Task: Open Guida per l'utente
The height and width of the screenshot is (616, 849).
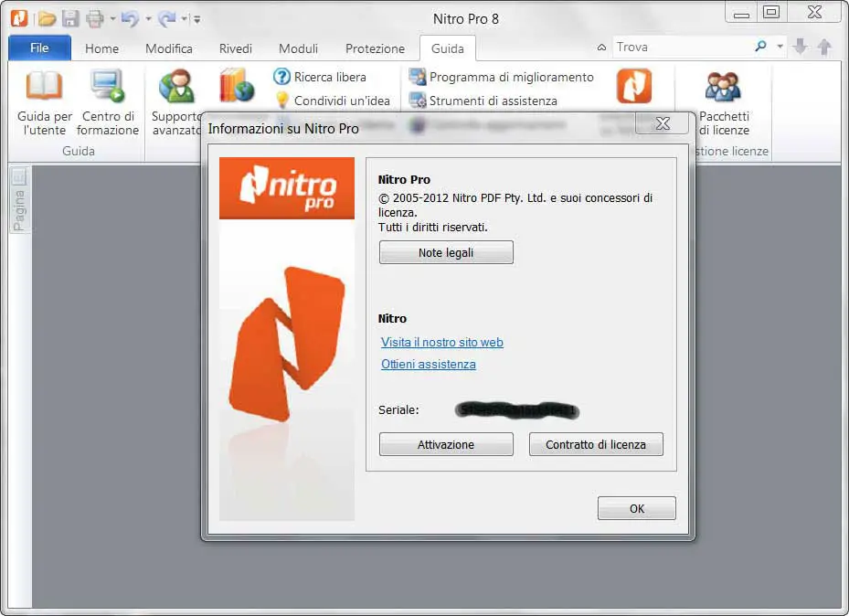Action: tap(45, 103)
